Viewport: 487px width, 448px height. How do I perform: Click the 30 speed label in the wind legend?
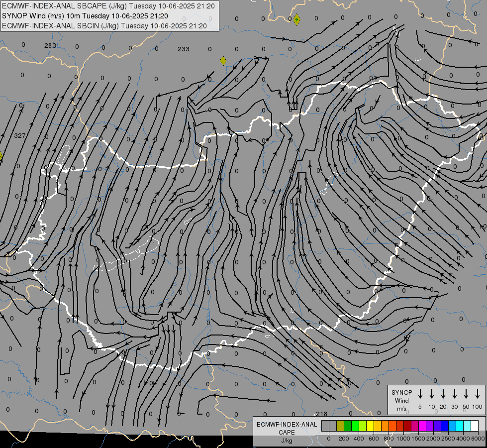tap(454, 407)
